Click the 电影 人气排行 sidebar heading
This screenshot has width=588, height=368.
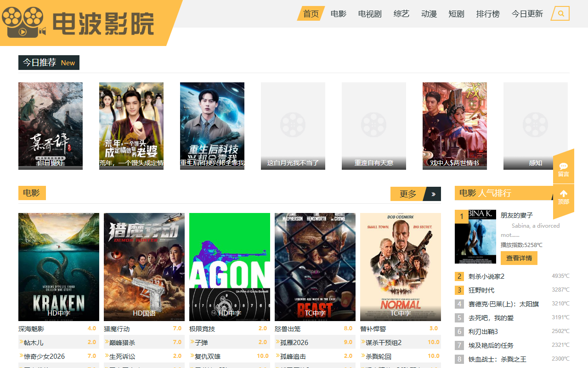(485, 193)
